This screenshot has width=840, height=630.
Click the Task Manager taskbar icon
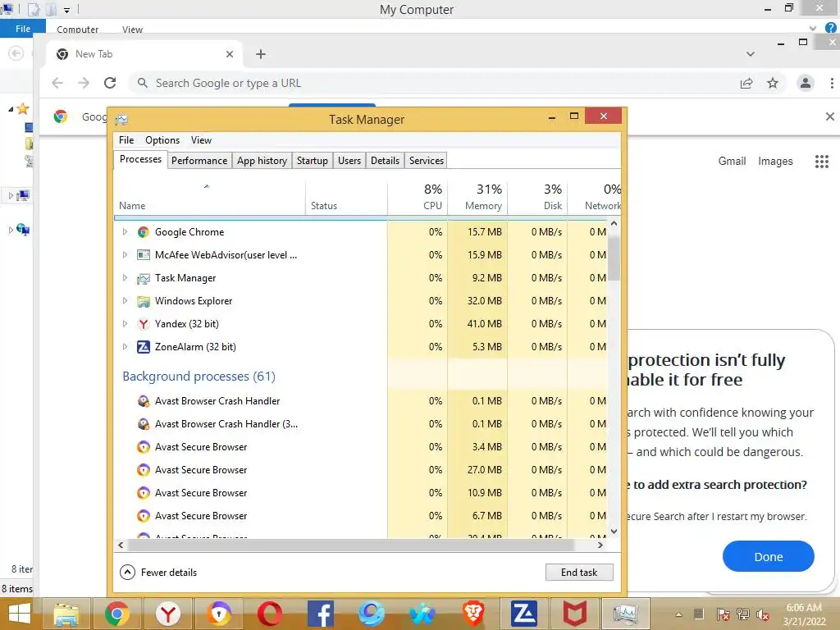625,614
